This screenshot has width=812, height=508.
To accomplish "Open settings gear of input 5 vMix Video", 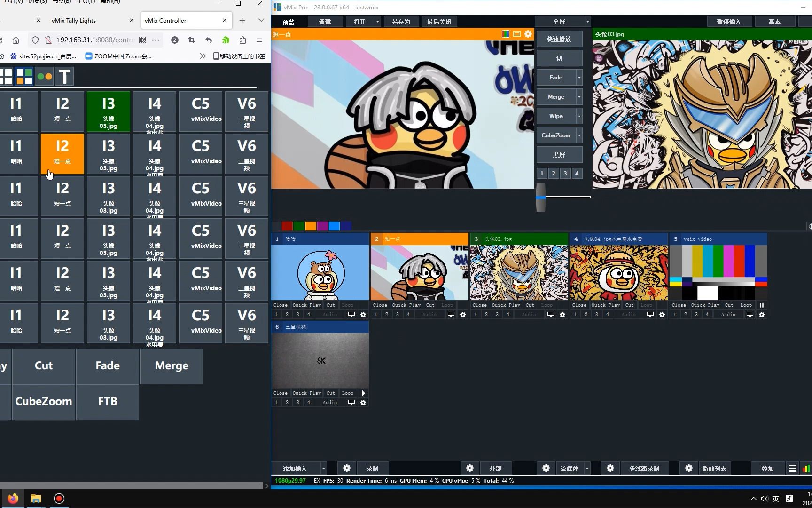I will [x=762, y=315].
